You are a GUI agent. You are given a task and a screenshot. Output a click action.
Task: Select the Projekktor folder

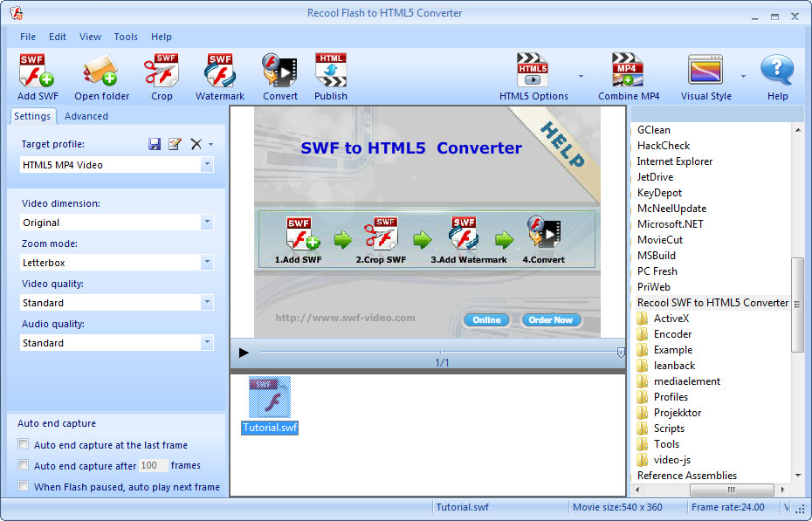click(x=678, y=413)
